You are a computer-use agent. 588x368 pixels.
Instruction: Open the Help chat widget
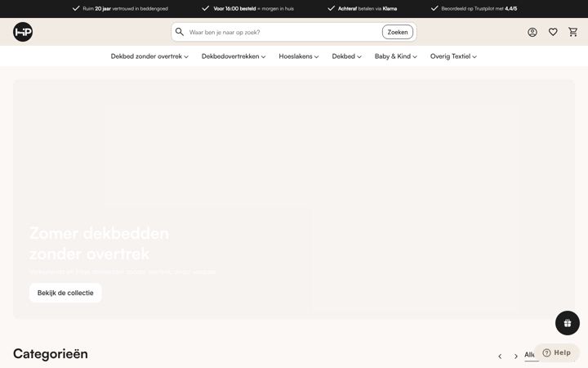point(557,352)
